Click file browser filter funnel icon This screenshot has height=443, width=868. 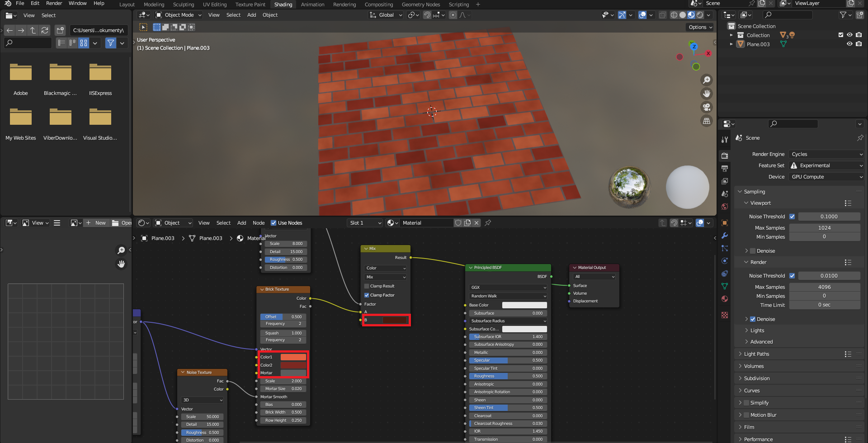click(x=111, y=43)
